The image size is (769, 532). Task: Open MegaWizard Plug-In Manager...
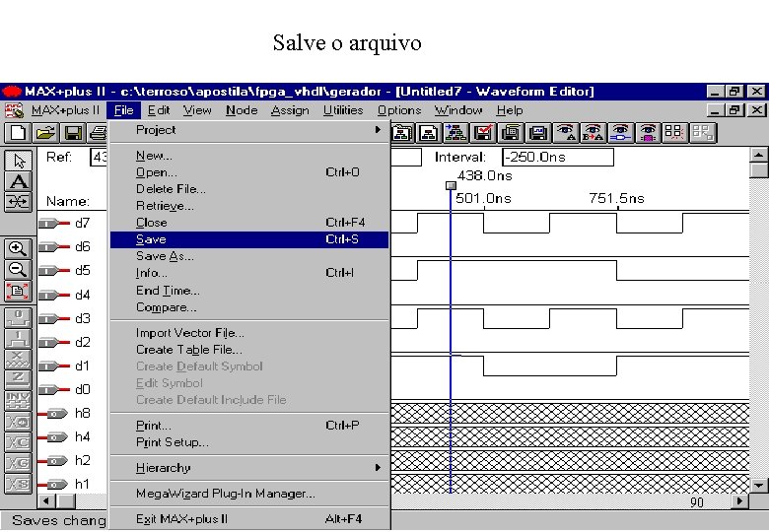pyautogui.click(x=249, y=494)
